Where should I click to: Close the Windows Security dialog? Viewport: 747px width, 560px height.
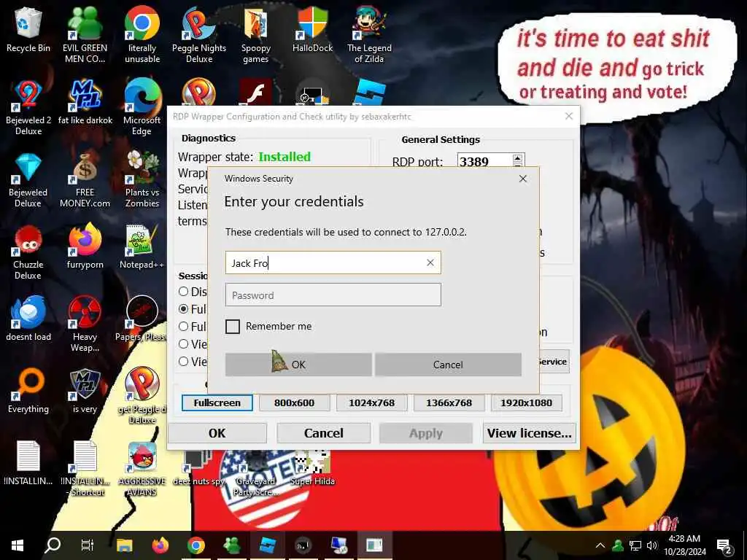coord(522,179)
